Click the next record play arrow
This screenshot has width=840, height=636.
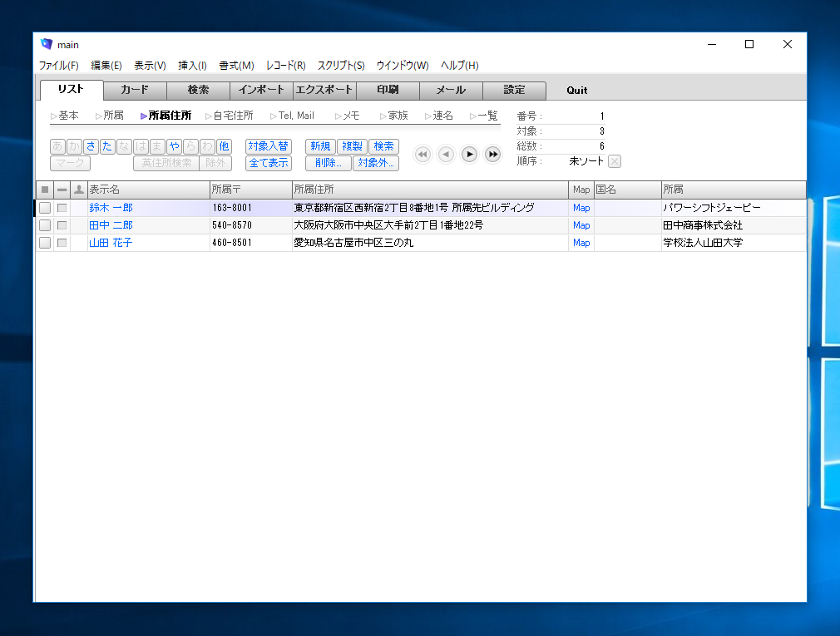pos(470,154)
